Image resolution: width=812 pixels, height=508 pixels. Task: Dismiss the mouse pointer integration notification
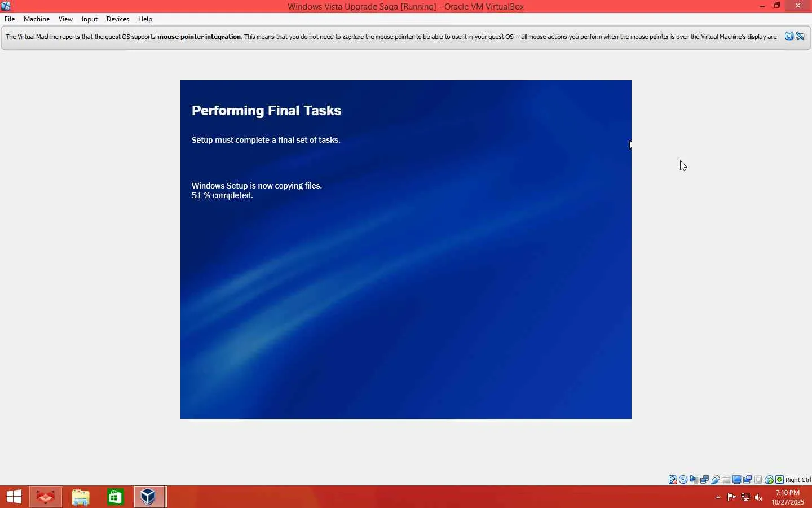coord(789,37)
